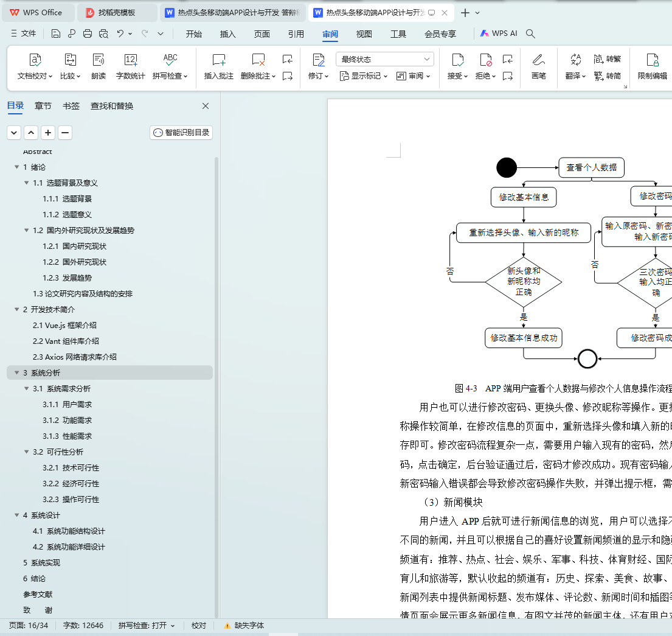Click 删除批注 delete comment icon

258,60
